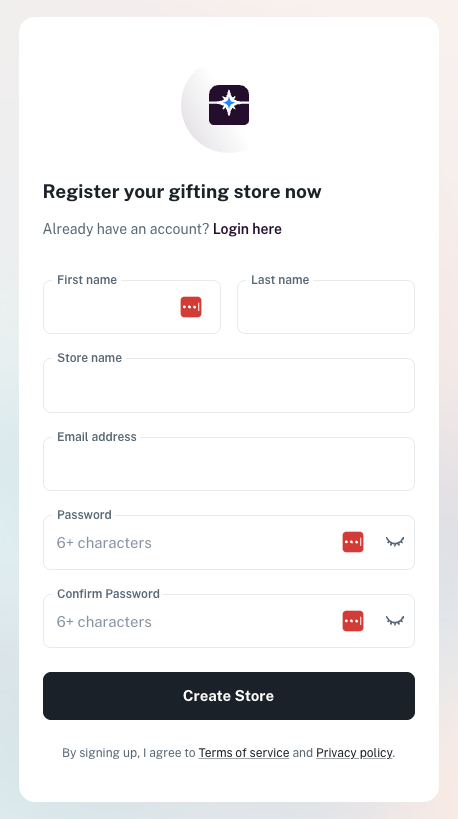Open password manager icon in Confirm Password field
Image resolution: width=458 pixels, height=819 pixels.
point(353,621)
